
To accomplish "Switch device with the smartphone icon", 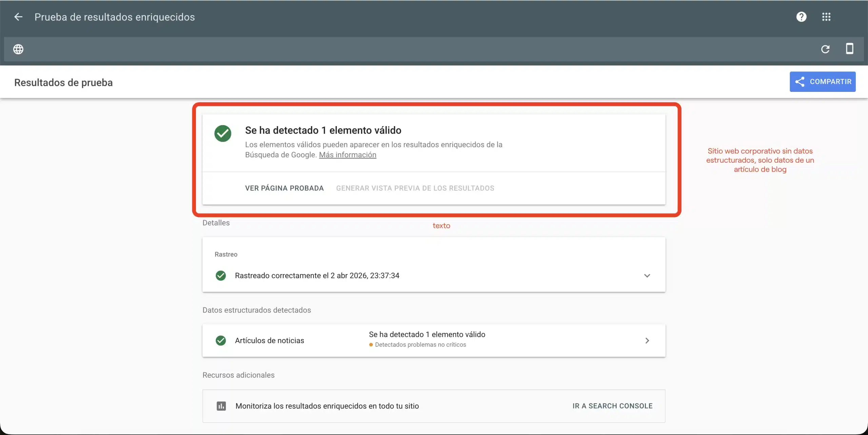I will pos(849,49).
